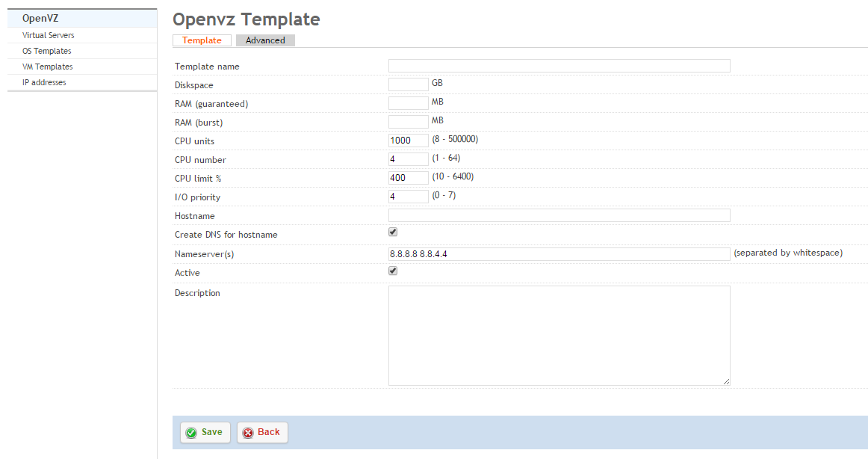Click the Nameserver(s) label

(204, 255)
